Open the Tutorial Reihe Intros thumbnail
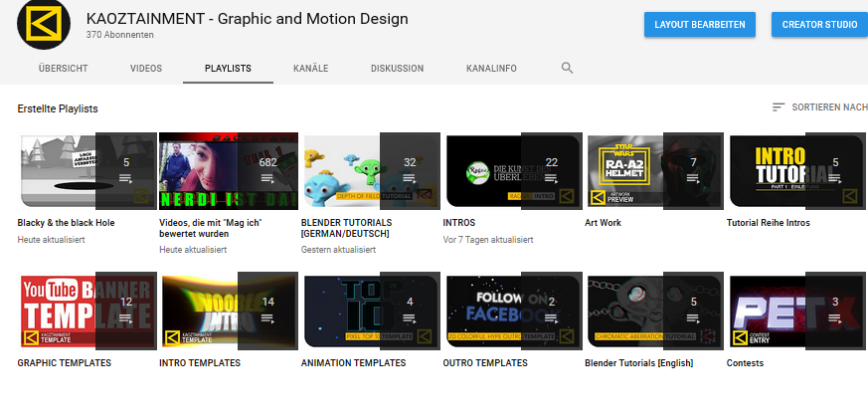The image size is (868, 419). (797, 170)
